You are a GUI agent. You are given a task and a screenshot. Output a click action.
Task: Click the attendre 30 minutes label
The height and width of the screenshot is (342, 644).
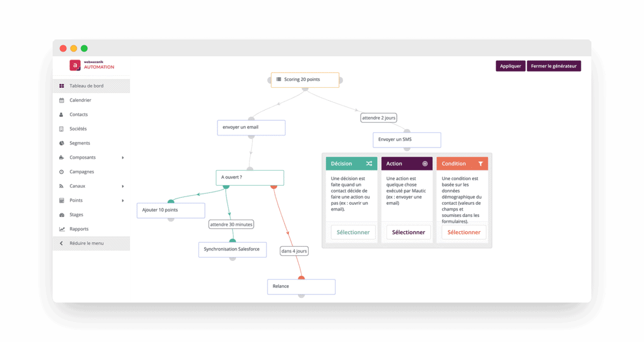pyautogui.click(x=231, y=224)
